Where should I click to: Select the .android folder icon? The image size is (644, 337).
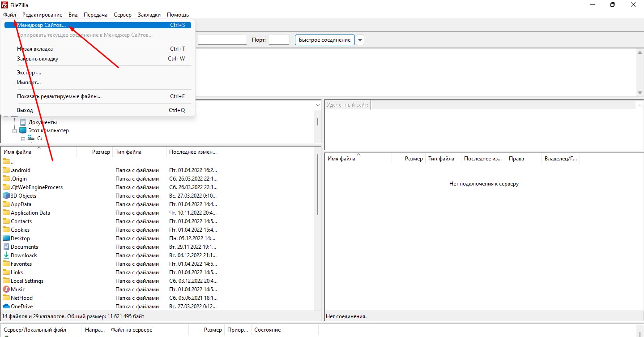[6, 170]
